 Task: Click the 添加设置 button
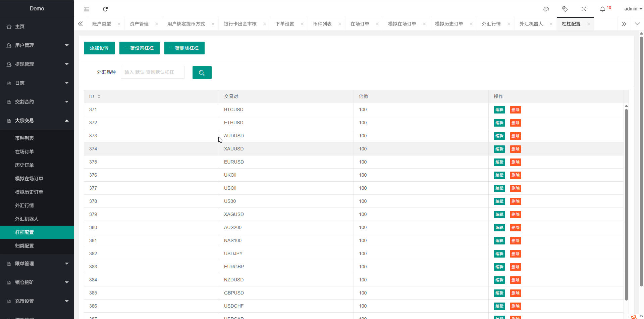click(99, 48)
